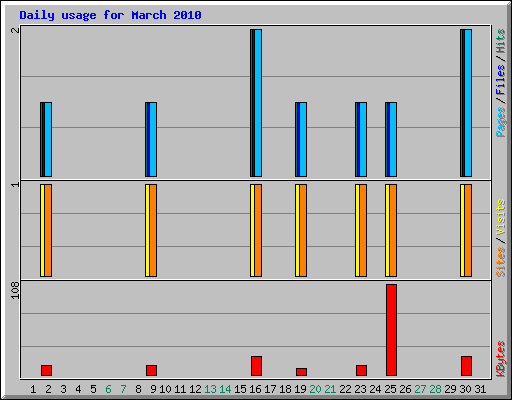
Task: Click the green day '27' label
Action: pos(420,389)
